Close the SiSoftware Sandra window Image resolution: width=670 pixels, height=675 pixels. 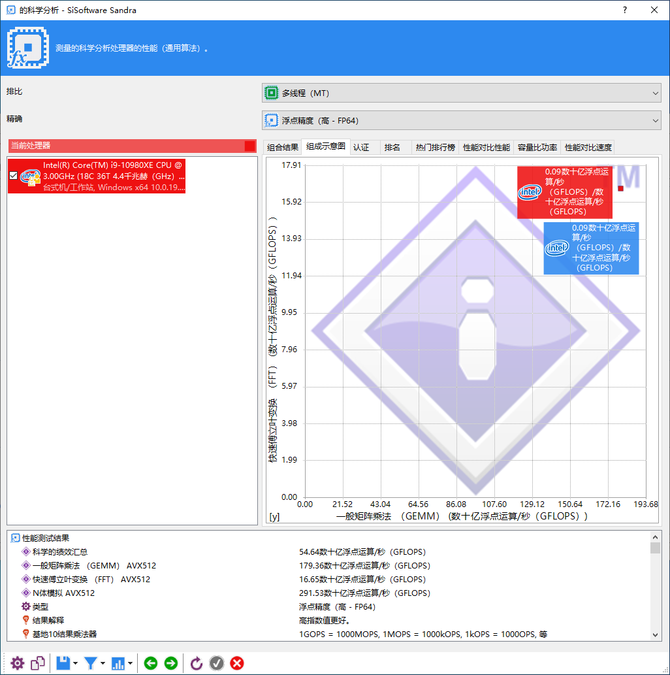654,10
